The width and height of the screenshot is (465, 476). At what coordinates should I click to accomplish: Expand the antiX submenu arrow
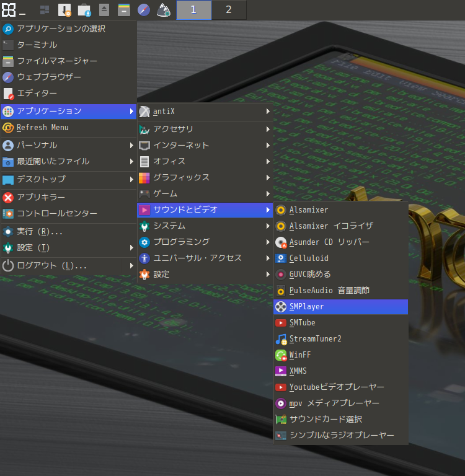(268, 112)
